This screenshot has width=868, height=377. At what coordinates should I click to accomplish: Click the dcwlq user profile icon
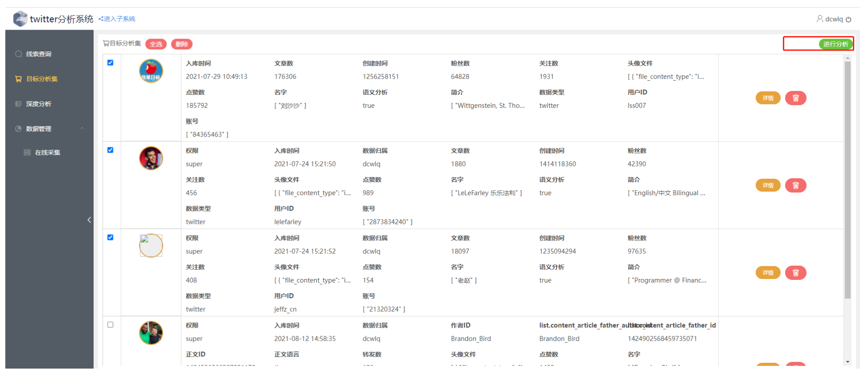coord(820,19)
